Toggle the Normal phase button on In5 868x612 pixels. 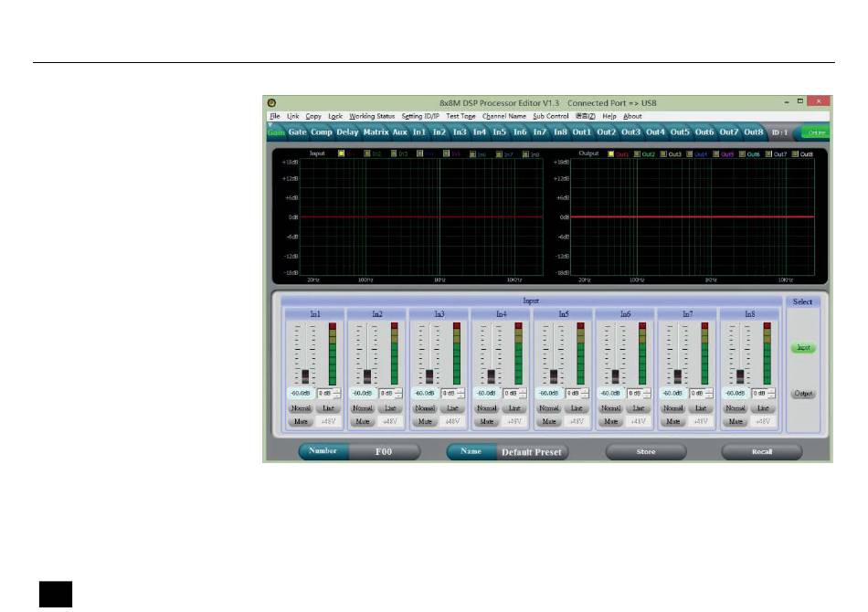548,408
